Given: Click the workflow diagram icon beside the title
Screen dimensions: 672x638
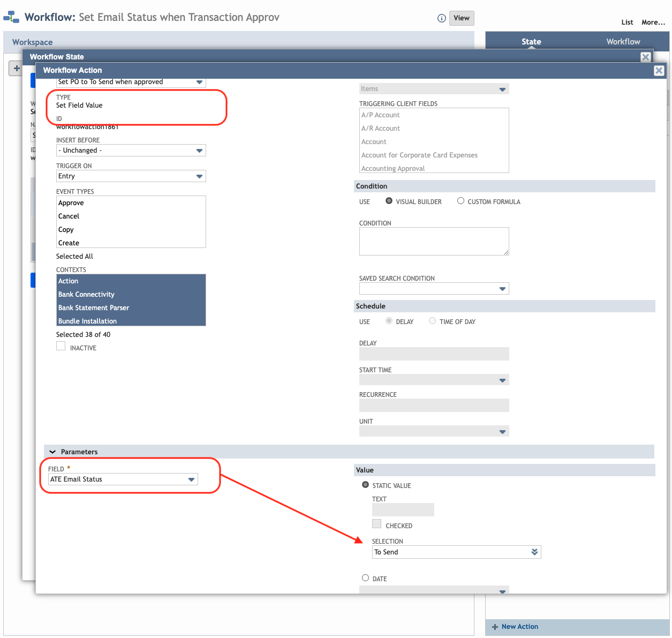Looking at the screenshot, I should (x=11, y=18).
